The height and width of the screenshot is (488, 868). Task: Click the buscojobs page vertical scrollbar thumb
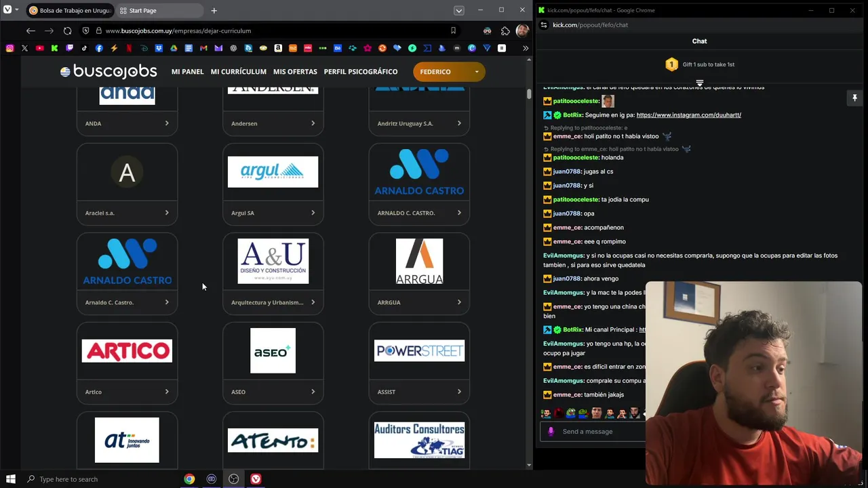[529, 94]
